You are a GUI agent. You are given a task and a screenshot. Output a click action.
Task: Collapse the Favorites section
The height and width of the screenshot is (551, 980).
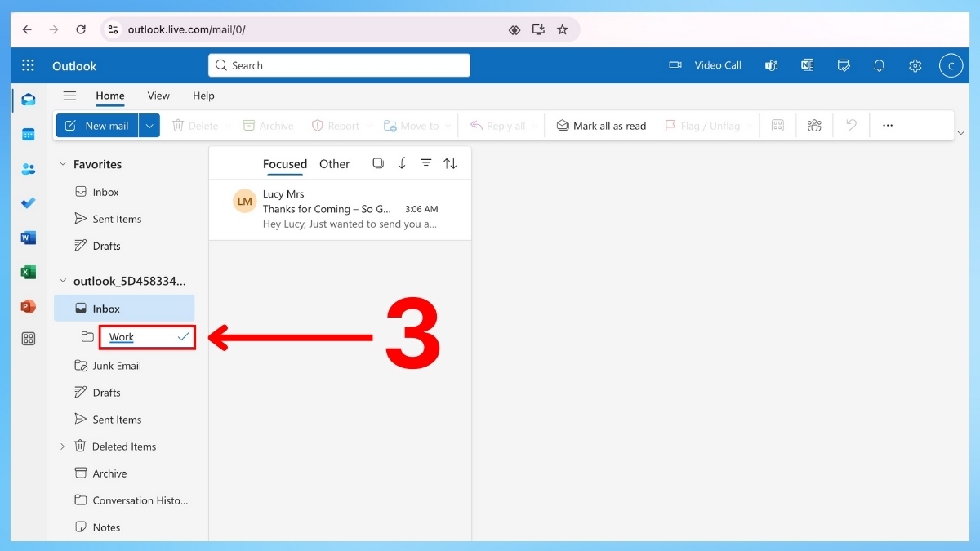click(x=63, y=164)
